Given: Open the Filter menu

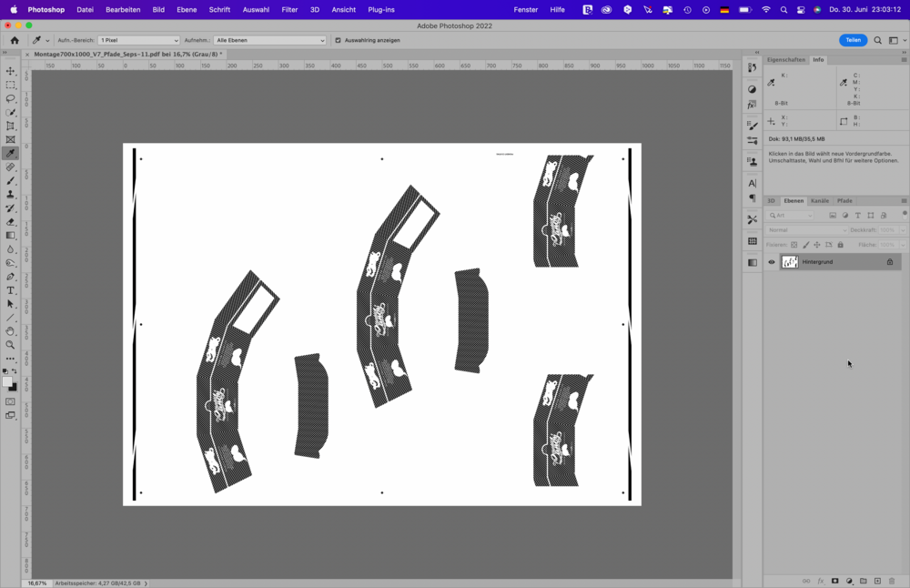Looking at the screenshot, I should point(289,10).
